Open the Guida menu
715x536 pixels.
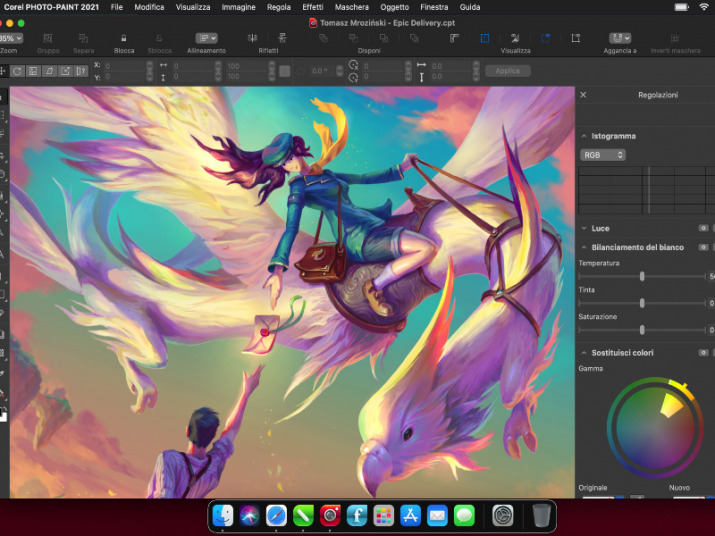[470, 7]
